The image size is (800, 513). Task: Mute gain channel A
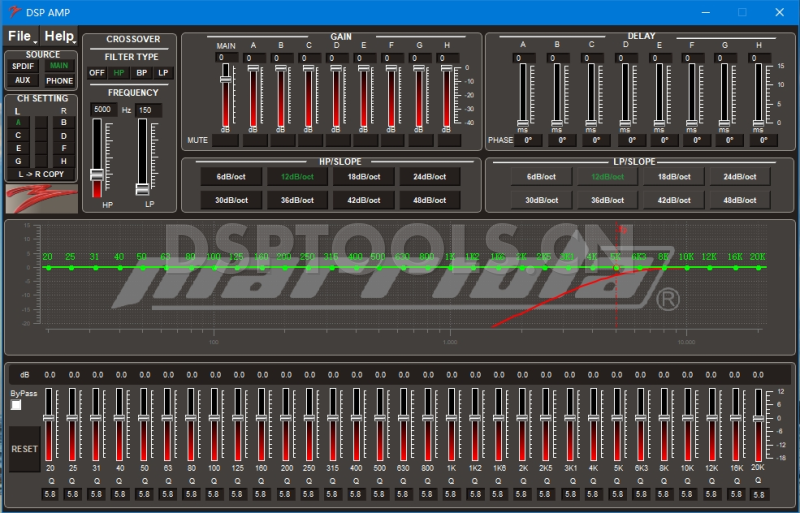(253, 141)
